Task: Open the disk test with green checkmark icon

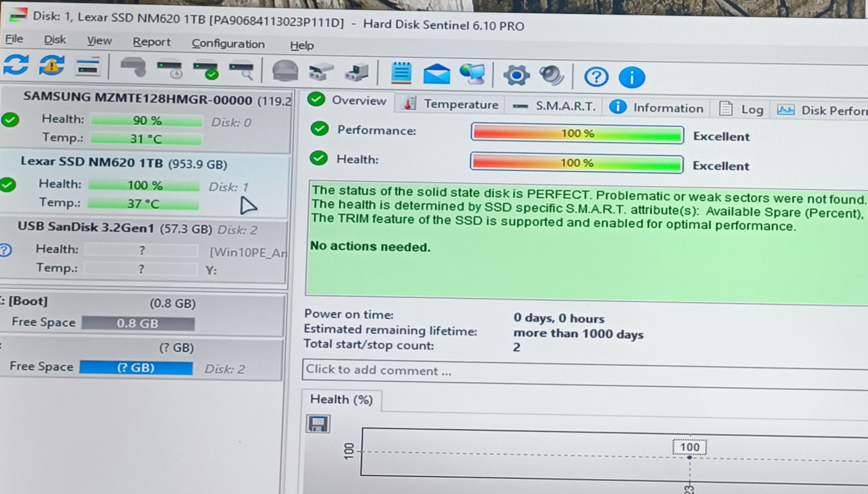Action: coord(206,70)
